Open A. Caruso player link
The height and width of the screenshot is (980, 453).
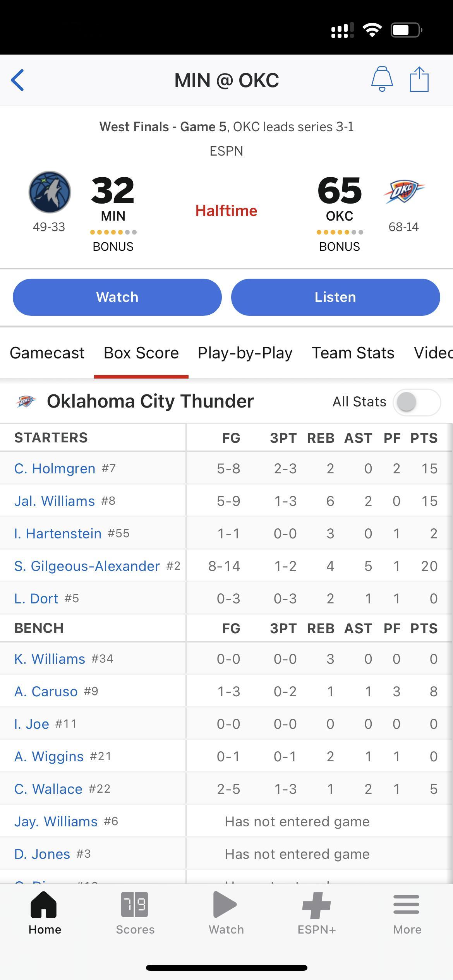tap(46, 691)
